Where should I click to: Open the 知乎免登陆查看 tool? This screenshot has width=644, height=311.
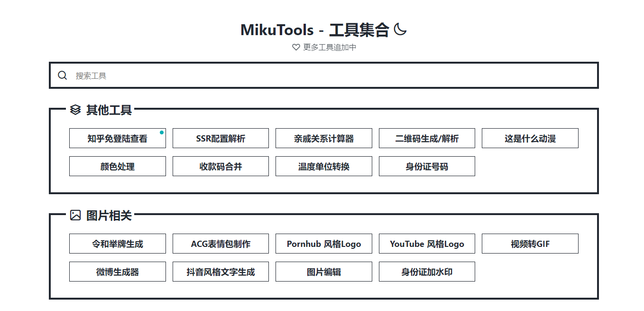coord(118,139)
